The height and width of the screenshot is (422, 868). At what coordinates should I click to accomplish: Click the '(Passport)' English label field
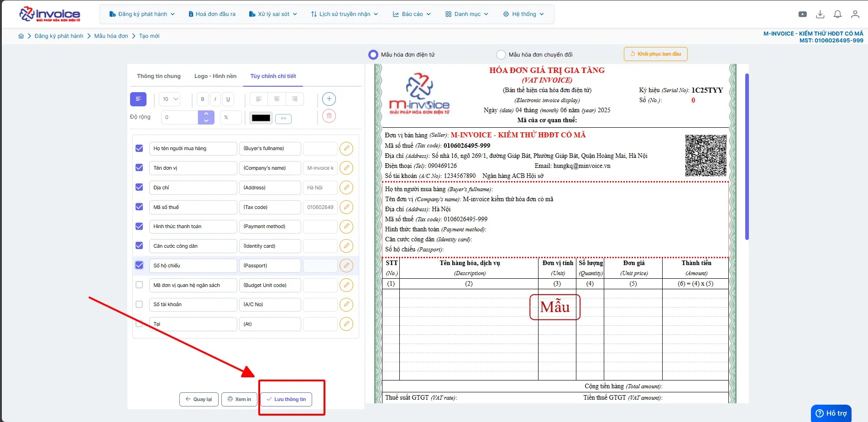[x=270, y=266]
